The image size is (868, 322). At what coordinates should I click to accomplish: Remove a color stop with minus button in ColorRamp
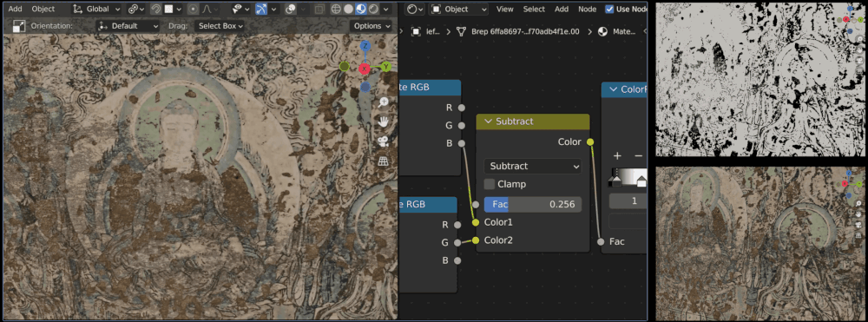638,156
